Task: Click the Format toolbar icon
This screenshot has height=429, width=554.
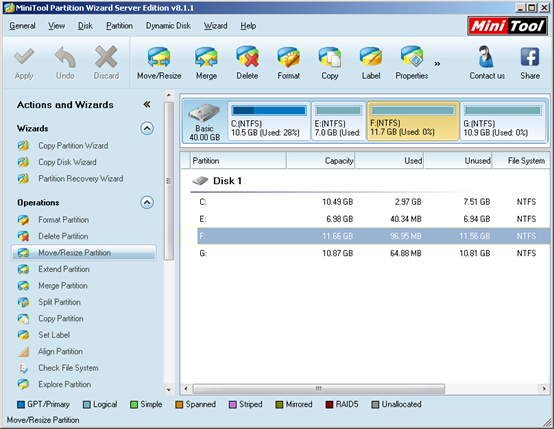Action: point(288,57)
